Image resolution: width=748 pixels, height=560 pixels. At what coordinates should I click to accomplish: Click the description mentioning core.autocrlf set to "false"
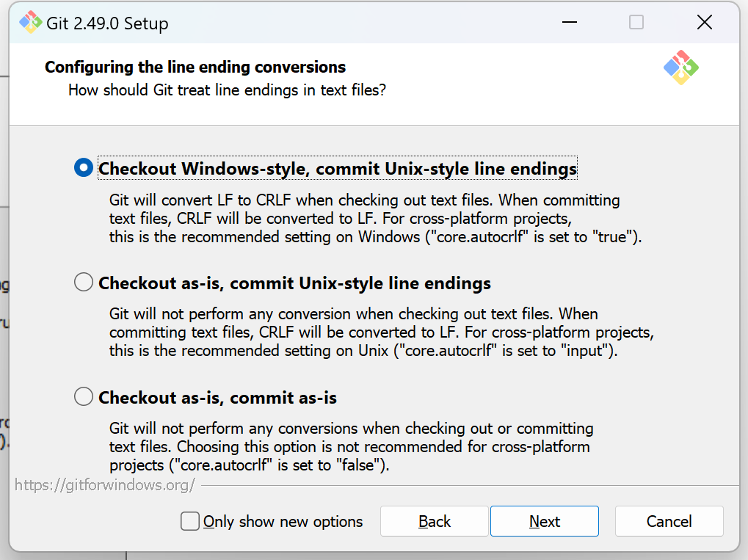pos(351,446)
